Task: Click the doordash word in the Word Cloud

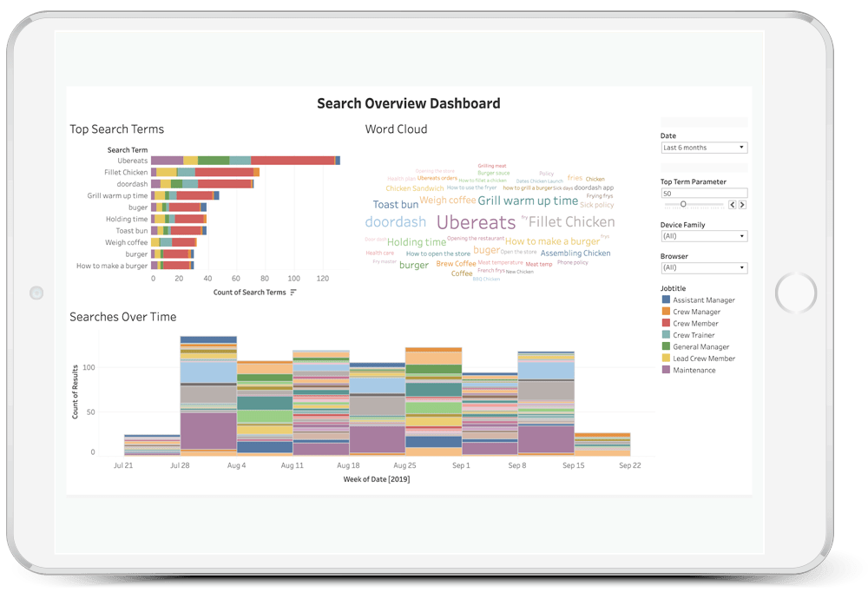Action: [396, 222]
